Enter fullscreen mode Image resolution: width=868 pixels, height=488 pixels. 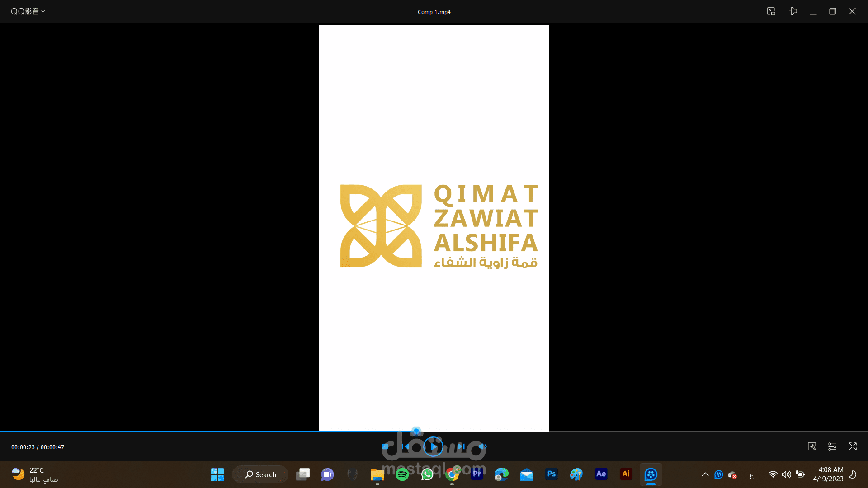click(x=853, y=446)
